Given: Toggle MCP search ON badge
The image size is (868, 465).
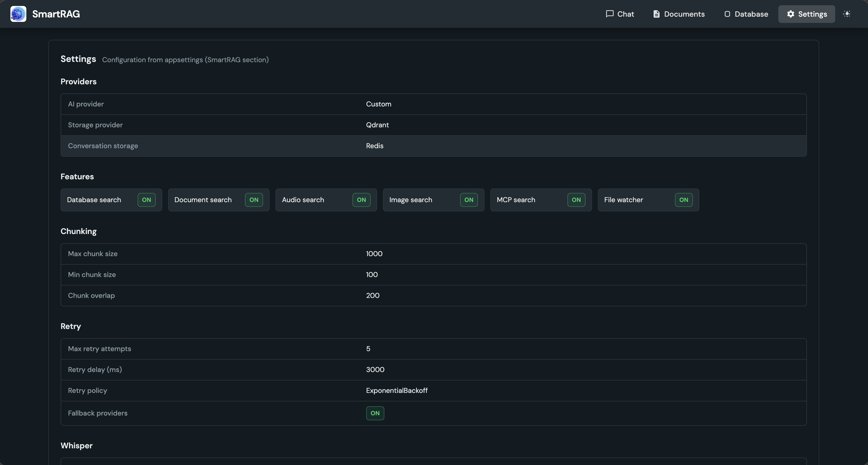Looking at the screenshot, I should click(x=576, y=200).
